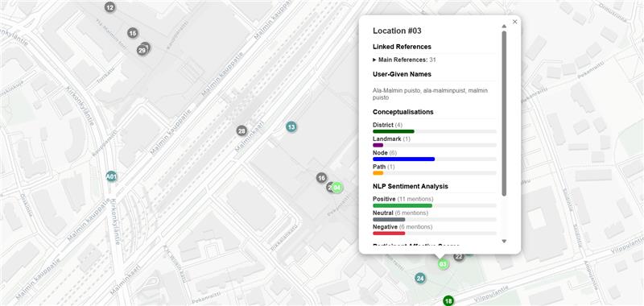
Task: Close the Location #03 popup
Action: pyautogui.click(x=514, y=22)
